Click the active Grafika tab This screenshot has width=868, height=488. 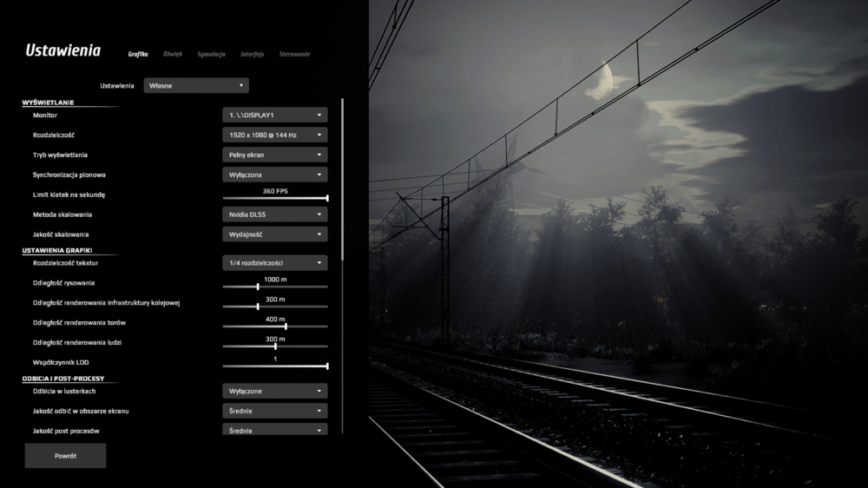pos(138,54)
